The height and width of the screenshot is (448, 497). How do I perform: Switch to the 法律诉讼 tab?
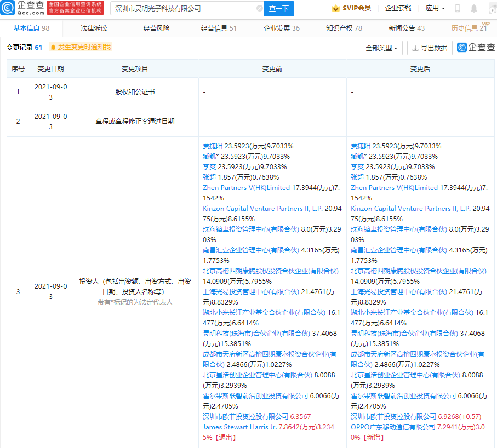pyautogui.click(x=94, y=28)
